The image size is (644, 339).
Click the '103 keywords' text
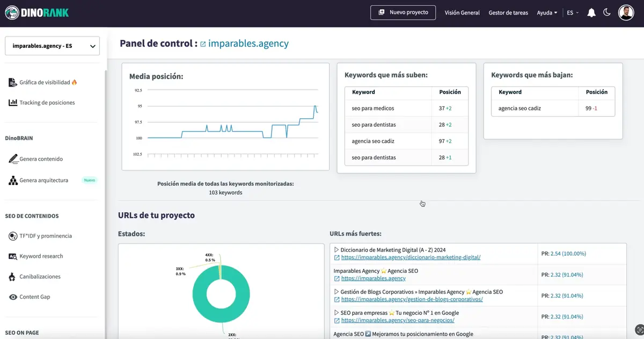pos(225,192)
